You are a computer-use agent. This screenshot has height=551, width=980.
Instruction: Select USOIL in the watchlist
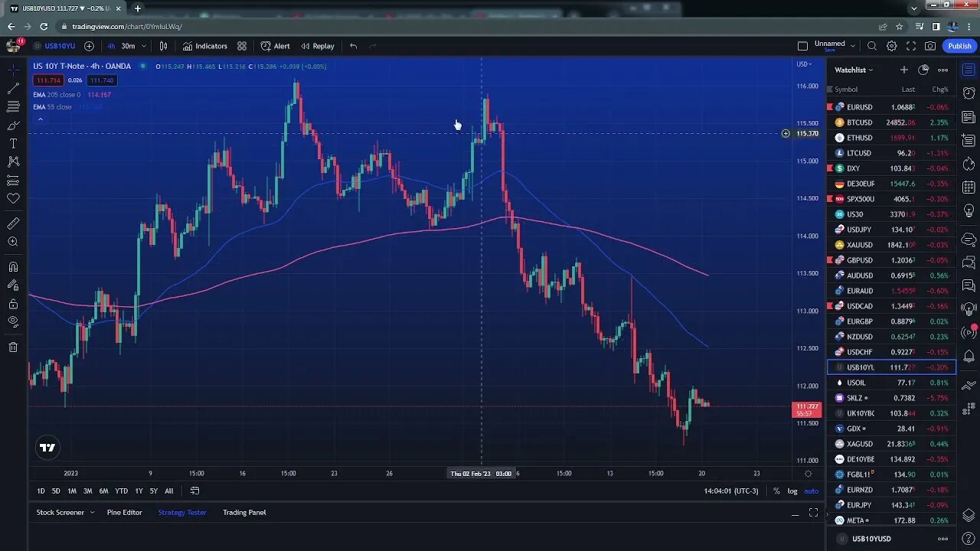coord(891,383)
